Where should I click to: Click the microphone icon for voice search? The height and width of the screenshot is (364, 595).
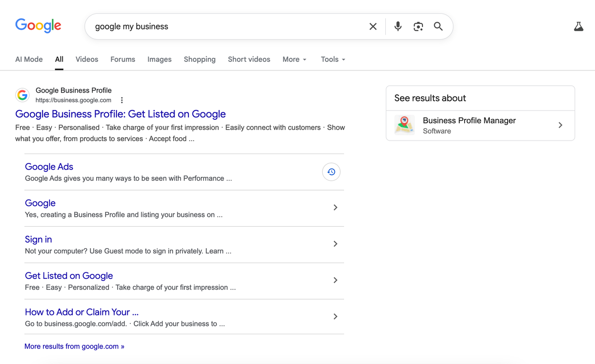click(x=398, y=26)
